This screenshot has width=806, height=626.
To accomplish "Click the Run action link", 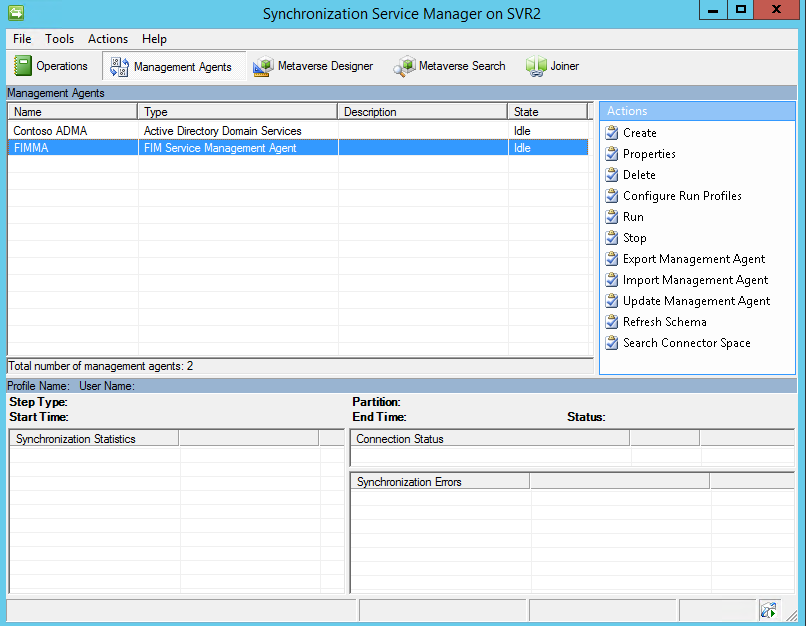I will coord(633,217).
